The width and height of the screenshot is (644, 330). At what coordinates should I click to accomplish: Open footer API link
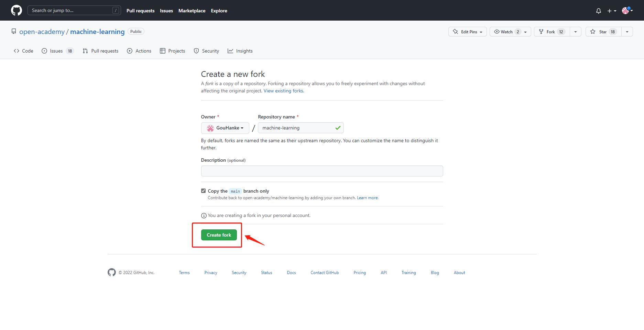tap(384, 273)
